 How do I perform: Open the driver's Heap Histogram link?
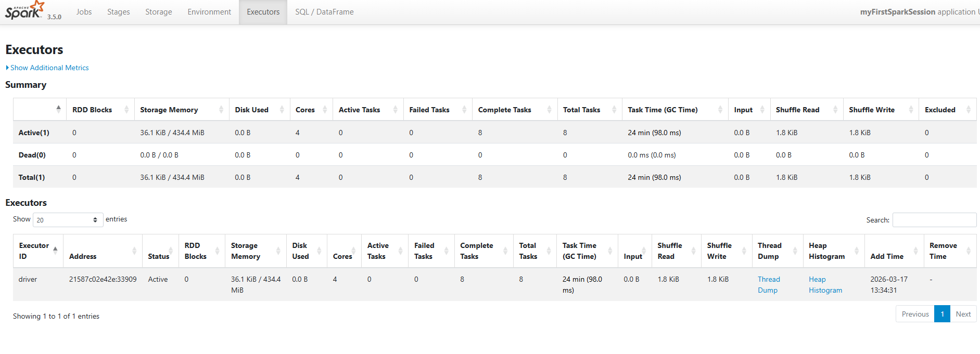(825, 285)
